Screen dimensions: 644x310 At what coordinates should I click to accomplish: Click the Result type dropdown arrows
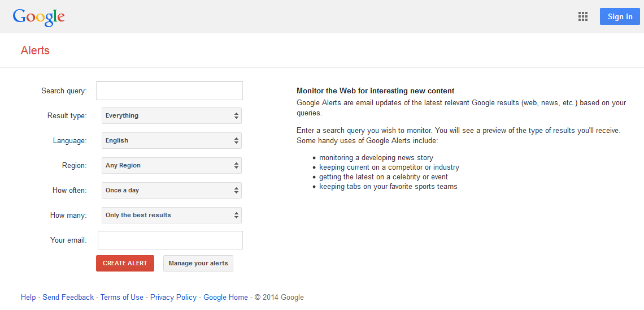pos(236,116)
